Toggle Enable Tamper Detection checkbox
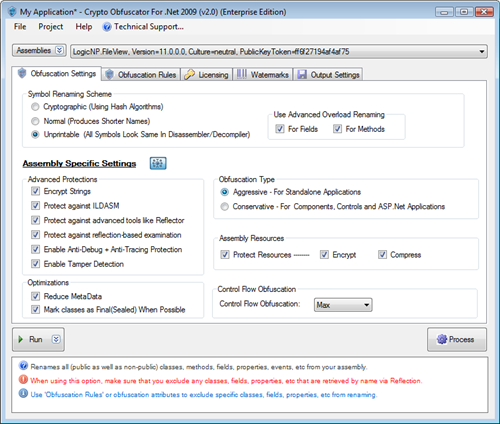 pyautogui.click(x=35, y=264)
